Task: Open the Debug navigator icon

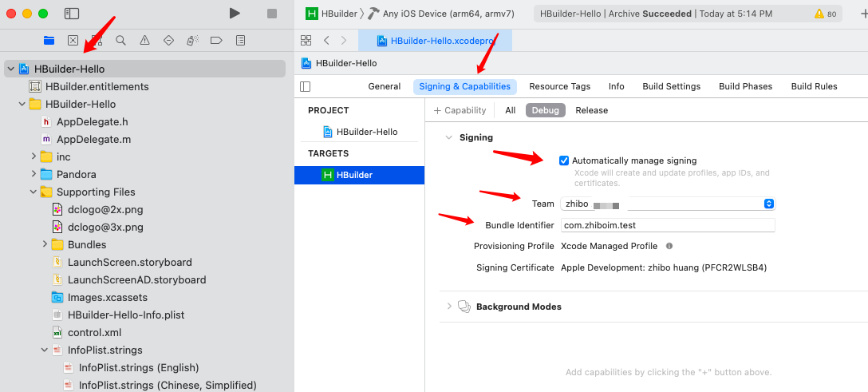Action: point(192,40)
